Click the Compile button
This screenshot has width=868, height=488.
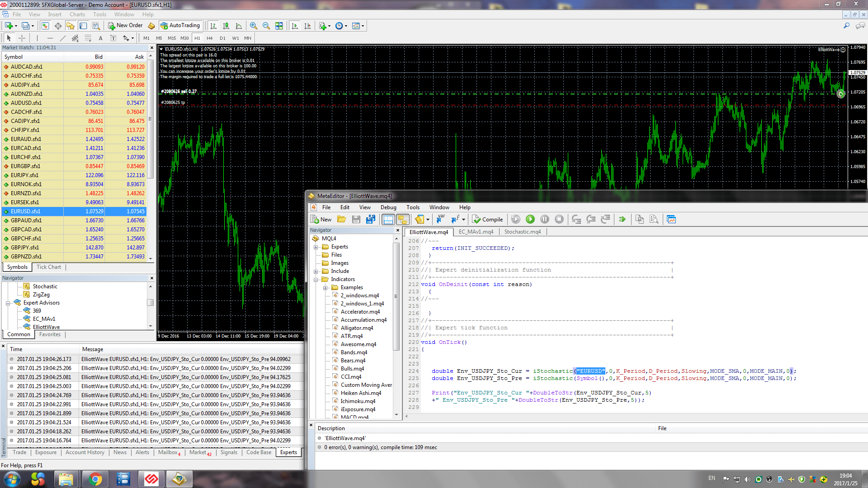(487, 220)
